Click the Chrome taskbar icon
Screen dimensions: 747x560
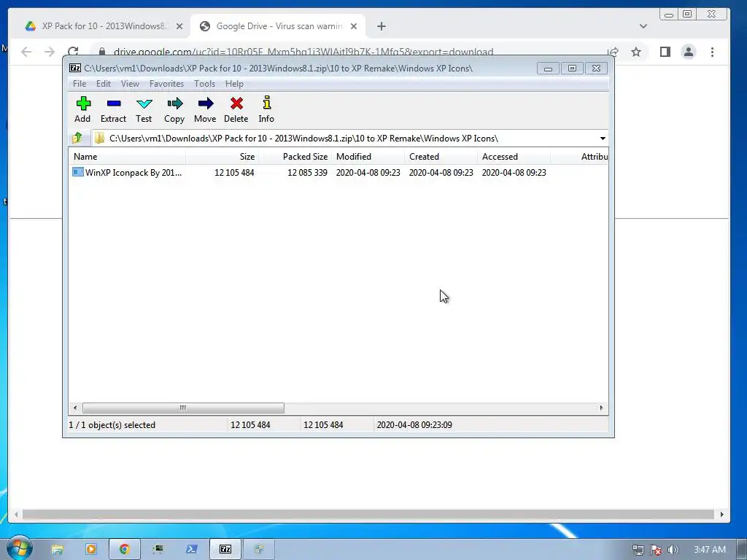click(x=125, y=550)
